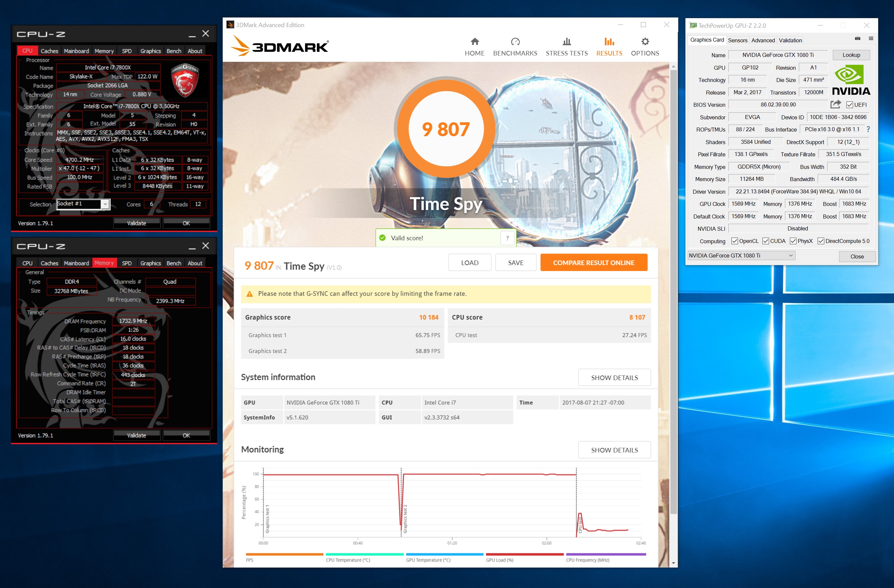
Task: Maximize the 3DMark window
Action: click(x=643, y=25)
